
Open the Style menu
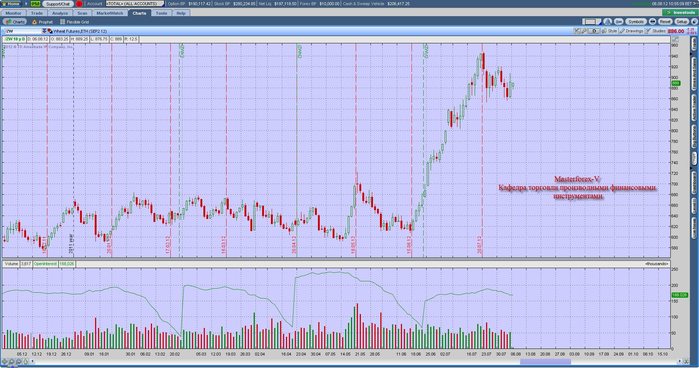[609, 31]
